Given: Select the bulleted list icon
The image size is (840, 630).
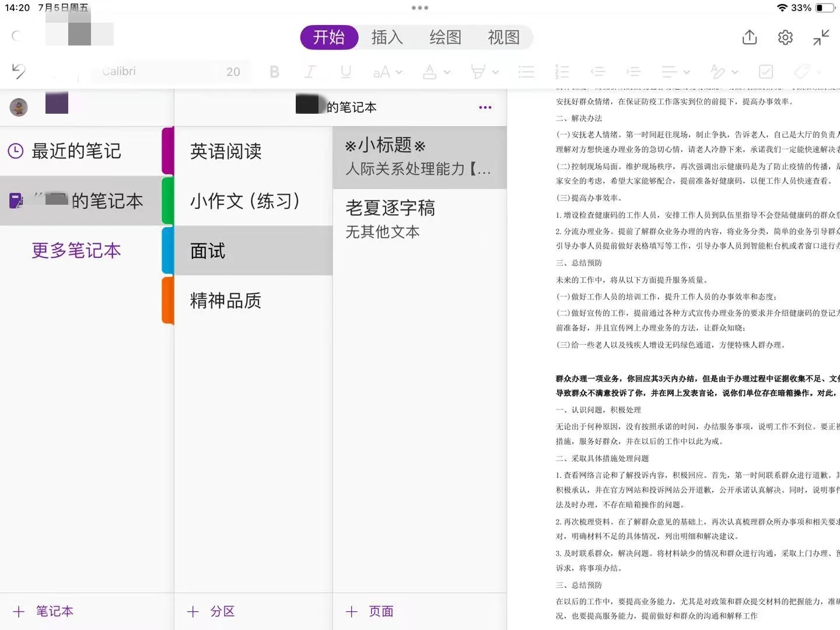Looking at the screenshot, I should click(x=526, y=71).
